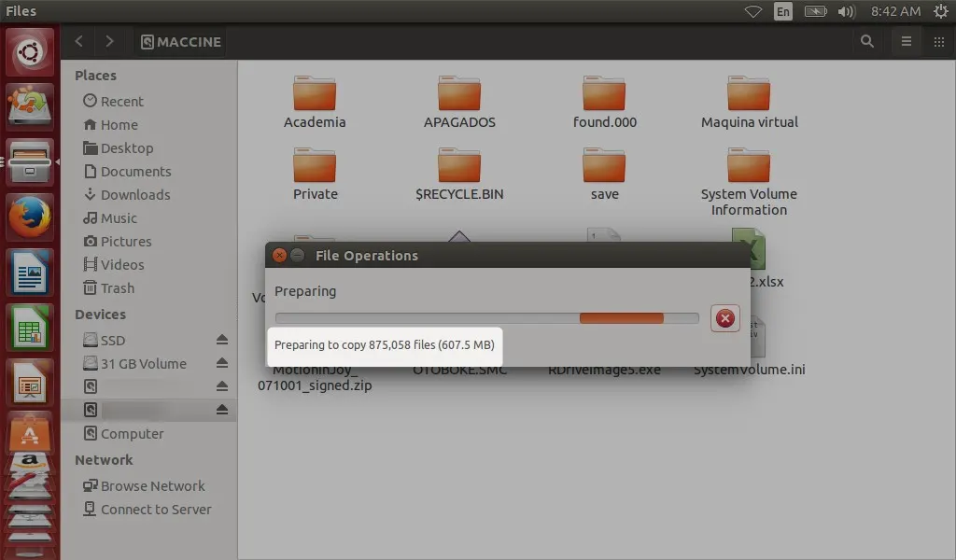
Task: Click the MACCINE path bar button
Action: [181, 41]
